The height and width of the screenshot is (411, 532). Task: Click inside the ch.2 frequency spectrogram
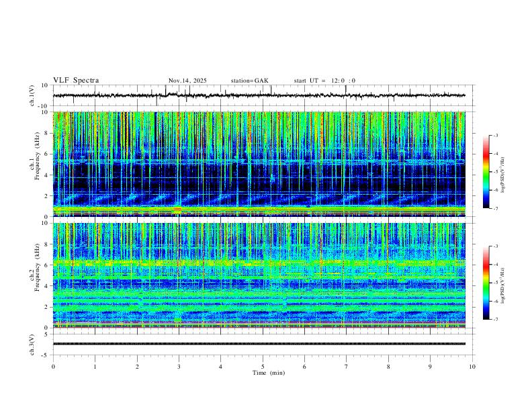259,275
